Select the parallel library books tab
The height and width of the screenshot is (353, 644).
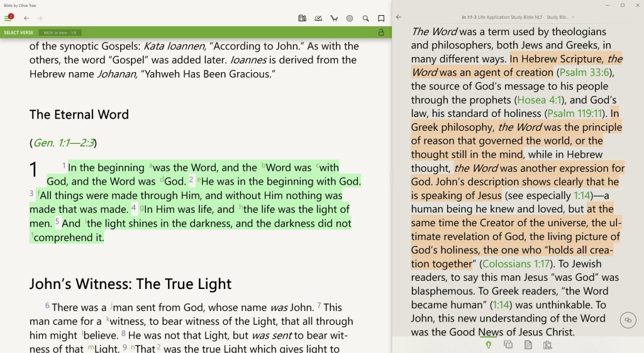pos(508,345)
